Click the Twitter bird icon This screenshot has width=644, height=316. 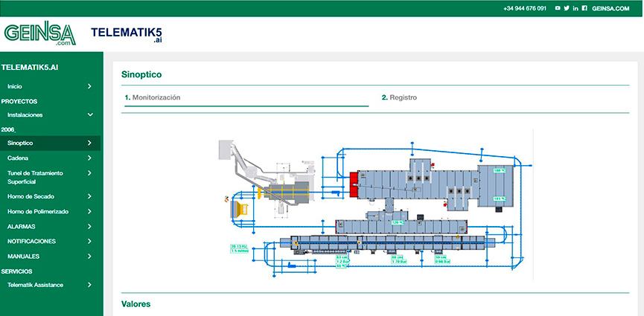pyautogui.click(x=567, y=8)
